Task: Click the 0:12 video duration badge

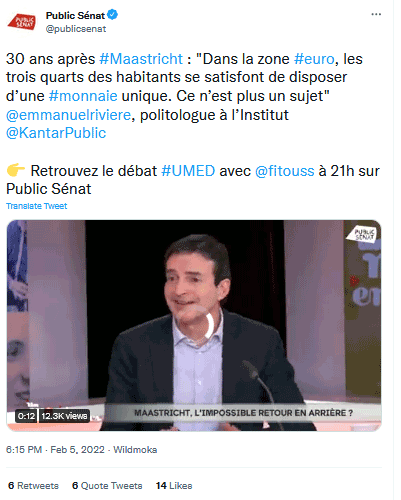Action: point(26,416)
